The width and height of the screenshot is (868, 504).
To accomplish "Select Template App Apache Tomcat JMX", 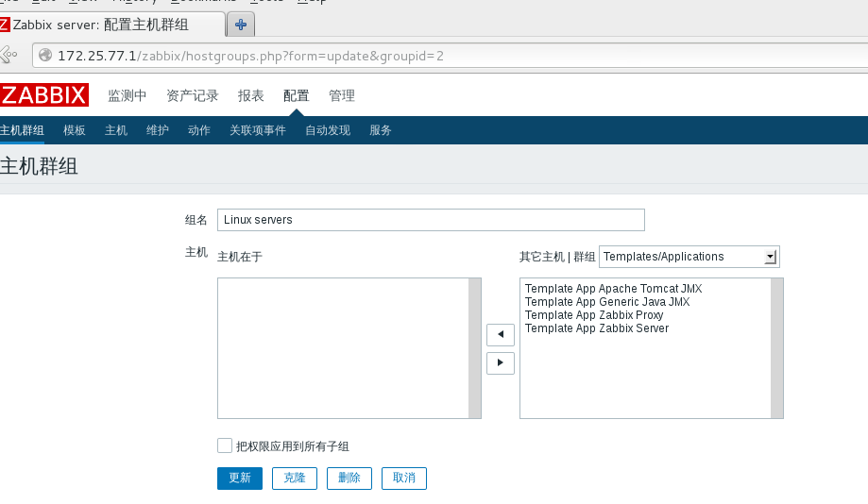I will point(613,288).
